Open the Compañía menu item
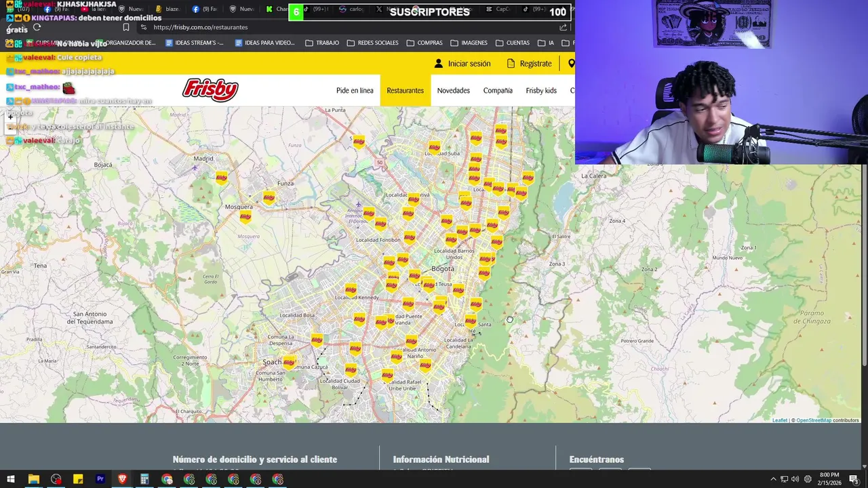 [498, 90]
